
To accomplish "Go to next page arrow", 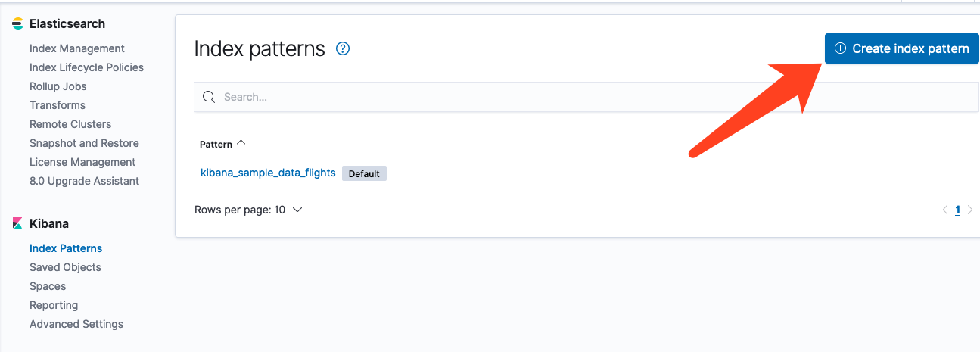I will coord(970,210).
